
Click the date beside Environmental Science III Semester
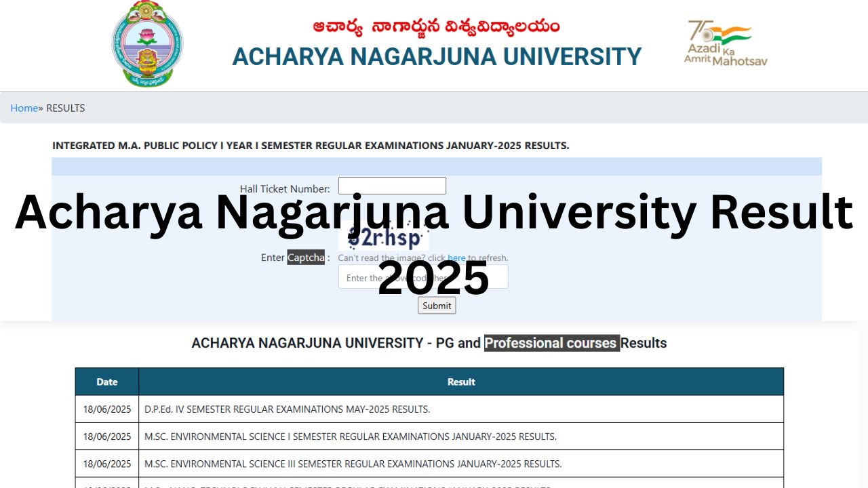pyautogui.click(x=107, y=464)
